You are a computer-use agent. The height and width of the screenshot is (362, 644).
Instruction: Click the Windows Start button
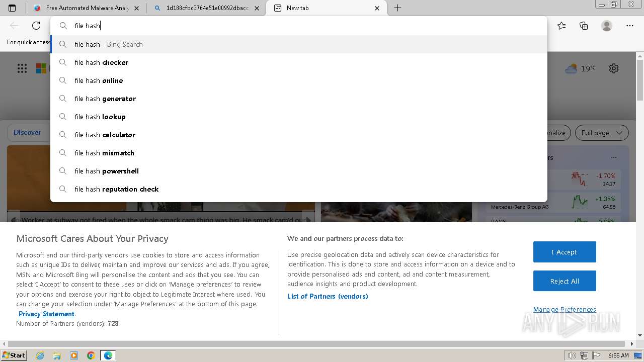[14, 355]
